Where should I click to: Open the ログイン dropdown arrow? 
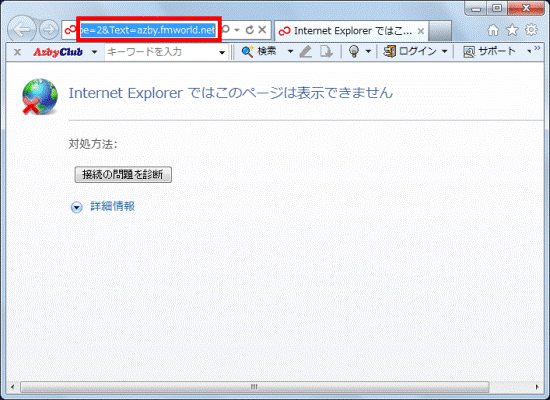click(445, 52)
